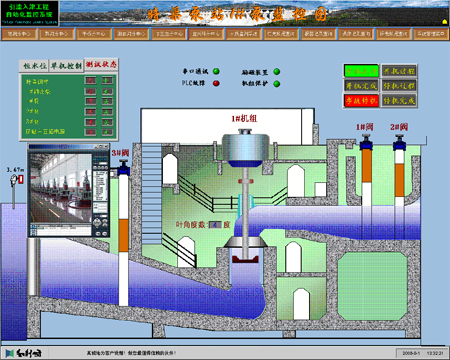
Task: Click the 1#阀 valve icon
Action: pos(366,142)
